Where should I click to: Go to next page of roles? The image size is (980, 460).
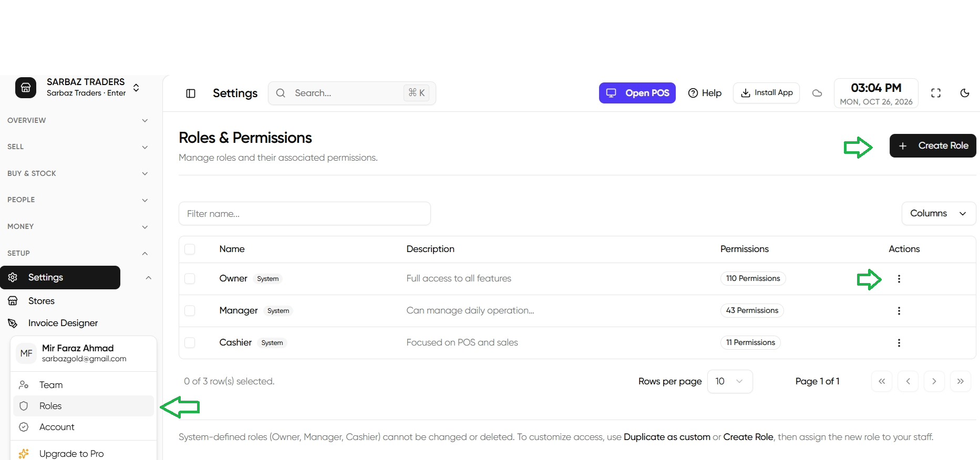934,381
